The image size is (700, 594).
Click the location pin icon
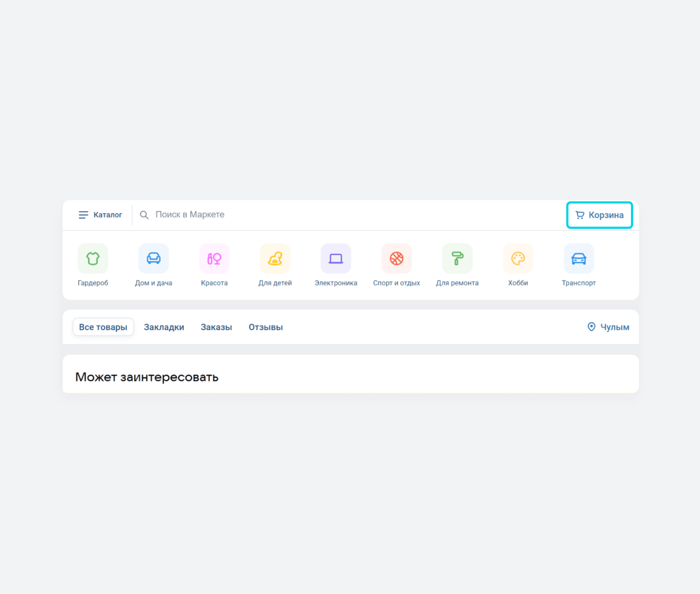[591, 327]
